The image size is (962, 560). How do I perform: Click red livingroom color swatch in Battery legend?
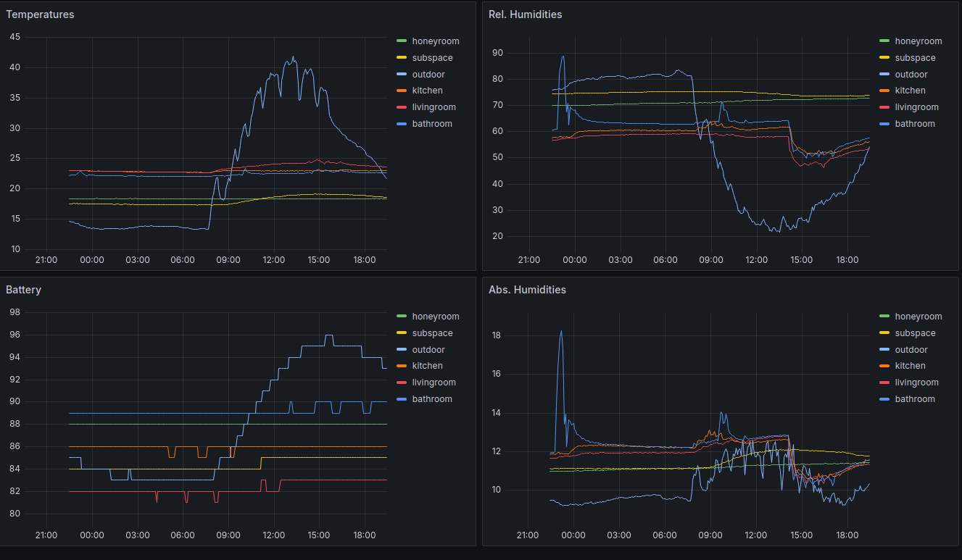pyautogui.click(x=402, y=383)
